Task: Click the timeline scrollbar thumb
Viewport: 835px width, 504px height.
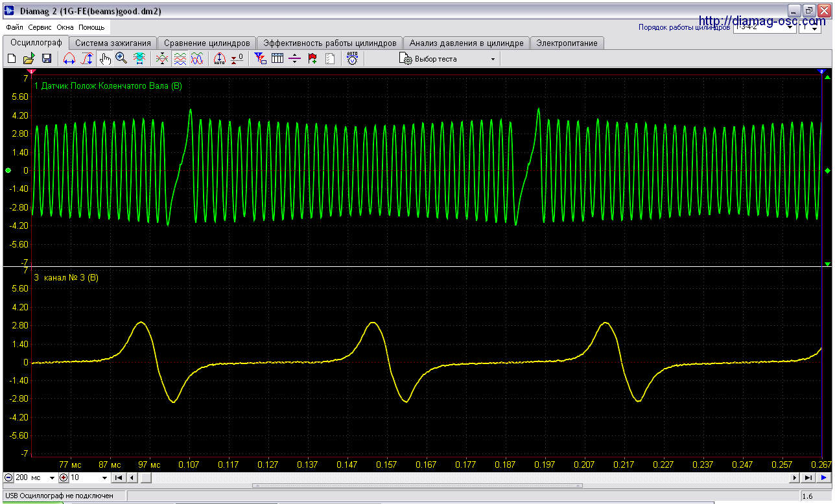Action: tap(146, 477)
